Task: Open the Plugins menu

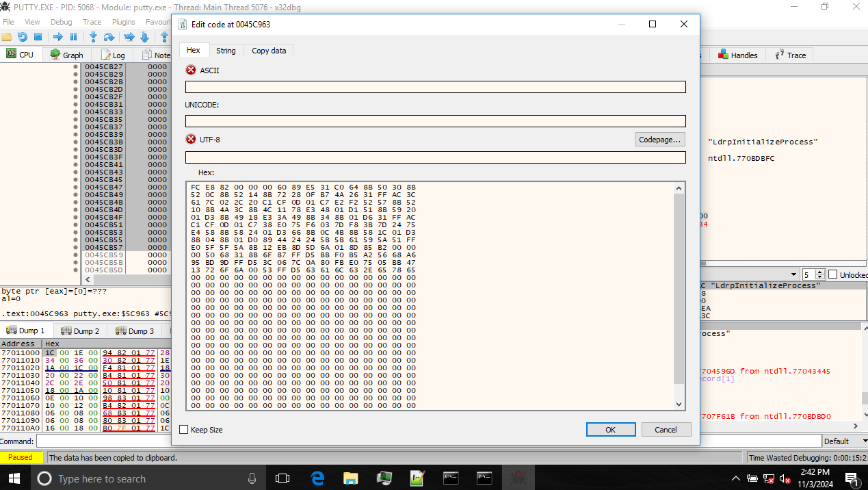Action: 123,22
